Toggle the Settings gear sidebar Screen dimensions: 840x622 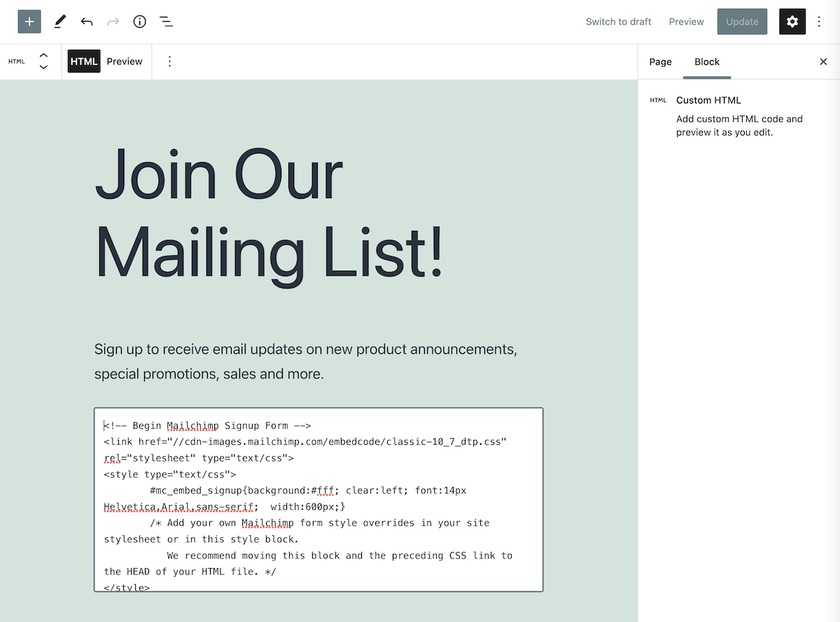pos(792,22)
